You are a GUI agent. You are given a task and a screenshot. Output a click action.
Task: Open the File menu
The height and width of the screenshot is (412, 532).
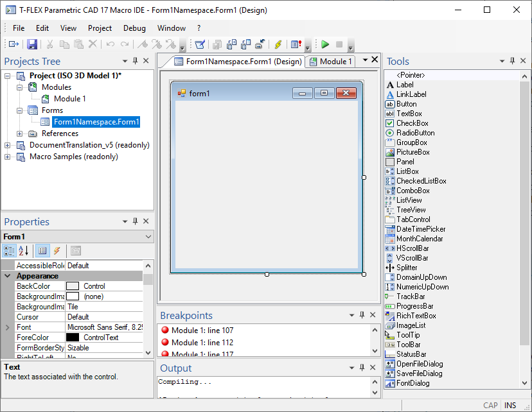coord(19,28)
